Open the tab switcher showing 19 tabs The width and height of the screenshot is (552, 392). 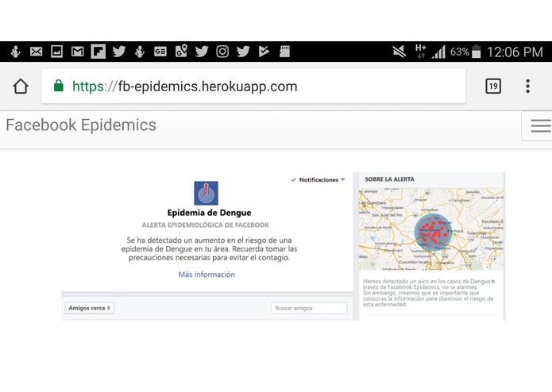coord(493,86)
